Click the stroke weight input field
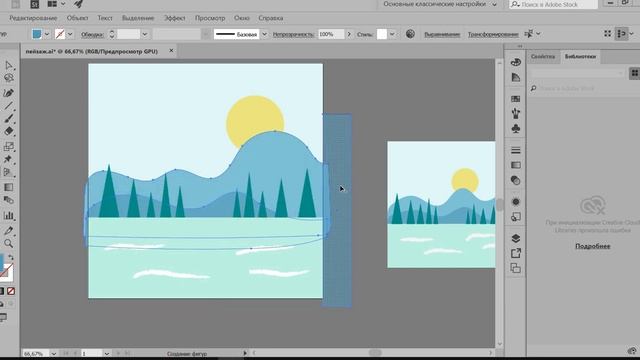The width and height of the screenshot is (640, 360). click(x=128, y=34)
